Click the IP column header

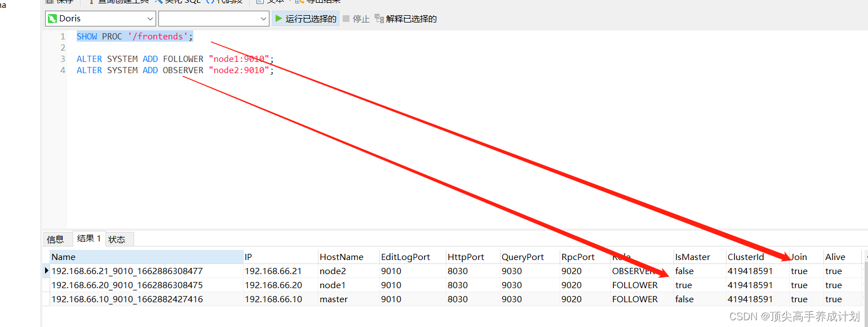click(281, 257)
